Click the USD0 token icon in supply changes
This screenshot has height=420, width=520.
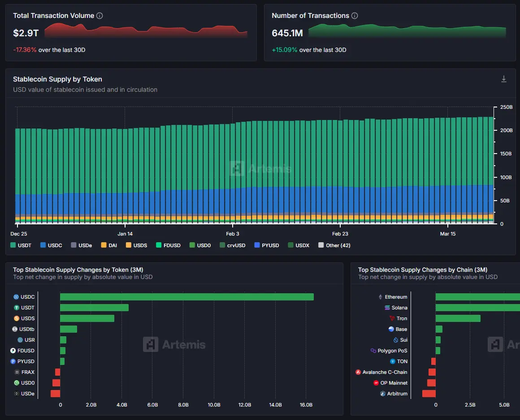(16, 383)
